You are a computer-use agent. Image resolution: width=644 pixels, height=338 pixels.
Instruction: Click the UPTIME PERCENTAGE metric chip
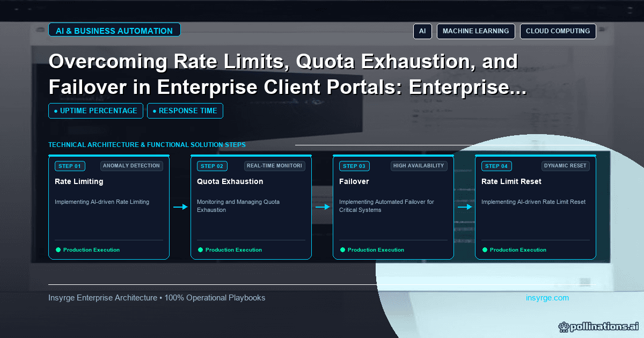click(x=96, y=111)
